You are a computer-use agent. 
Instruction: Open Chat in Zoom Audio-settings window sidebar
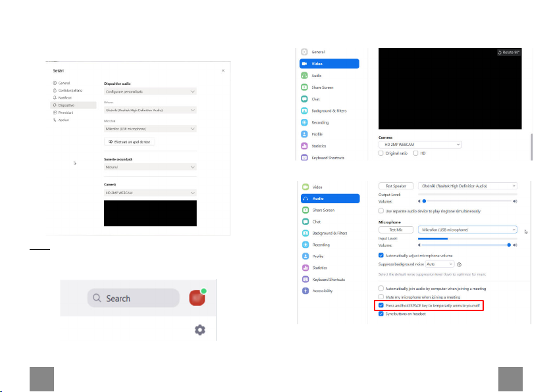click(312, 222)
